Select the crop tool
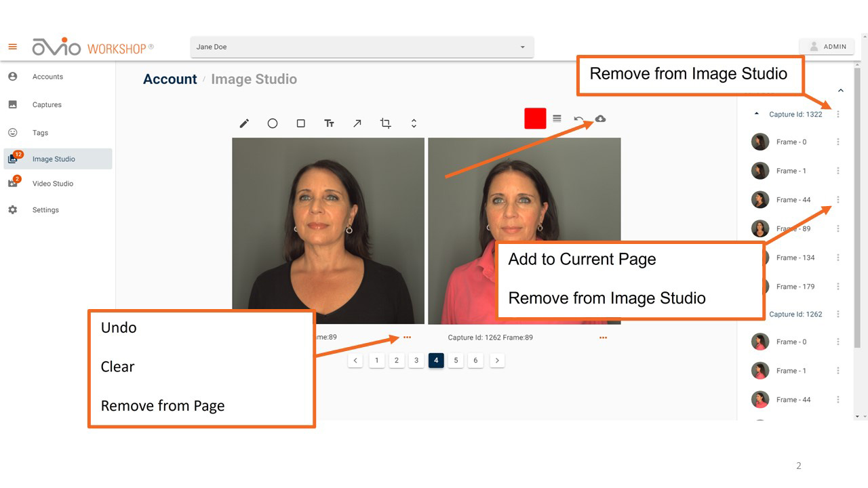 tap(385, 123)
